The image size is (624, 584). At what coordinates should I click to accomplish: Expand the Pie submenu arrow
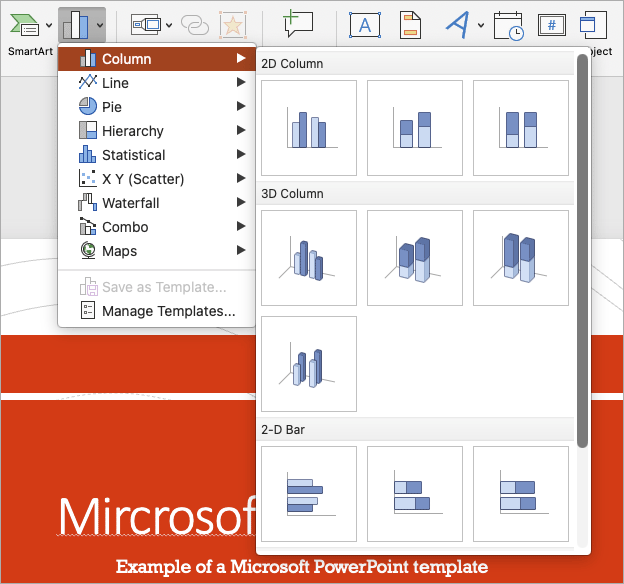click(x=241, y=106)
